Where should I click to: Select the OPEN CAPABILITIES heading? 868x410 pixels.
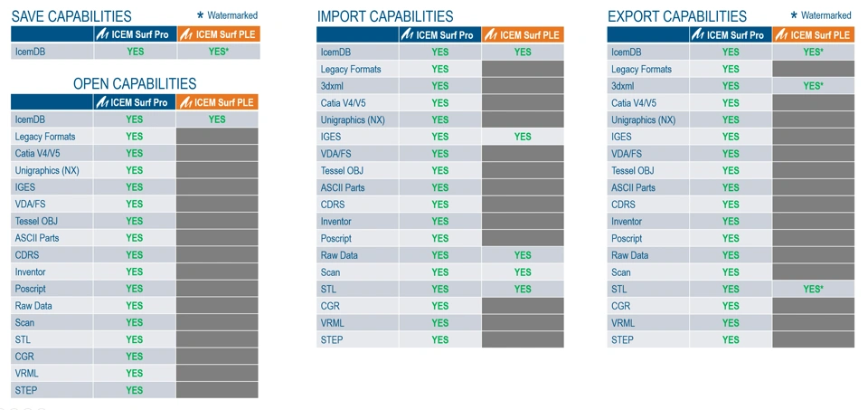pyautogui.click(x=135, y=84)
